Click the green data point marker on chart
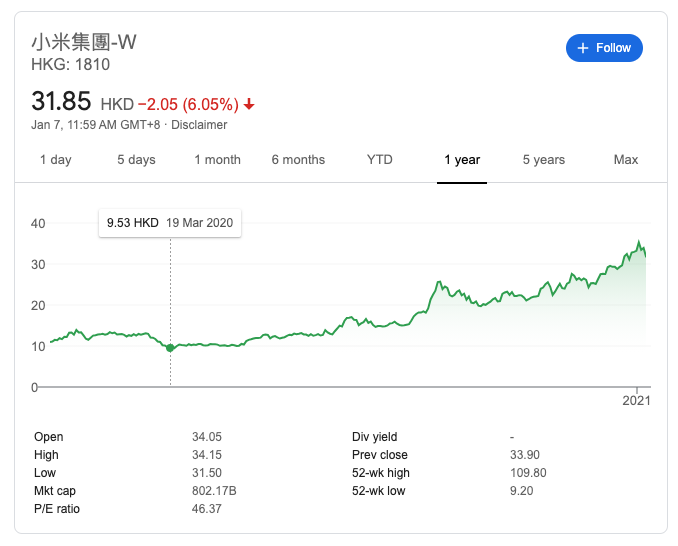678x546 pixels. (x=170, y=348)
